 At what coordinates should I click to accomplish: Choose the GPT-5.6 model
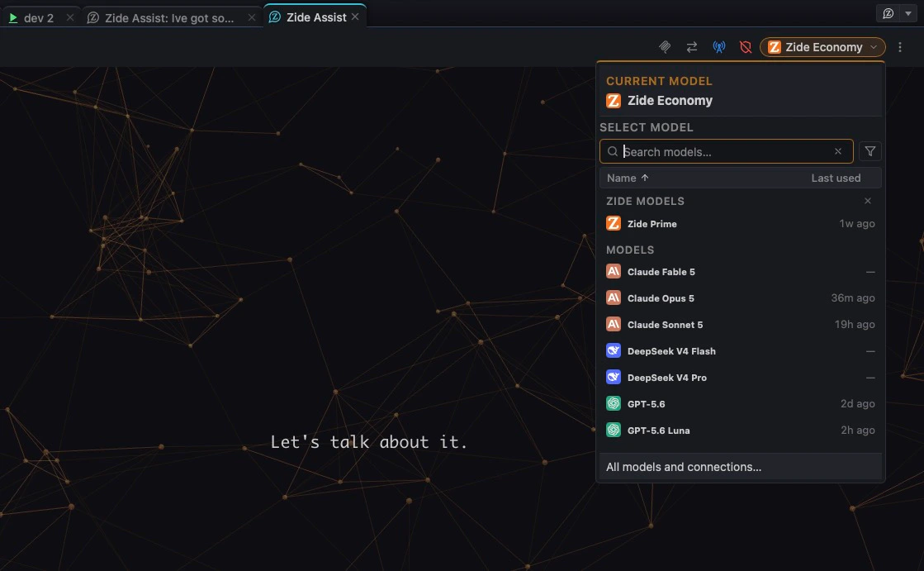pyautogui.click(x=740, y=404)
